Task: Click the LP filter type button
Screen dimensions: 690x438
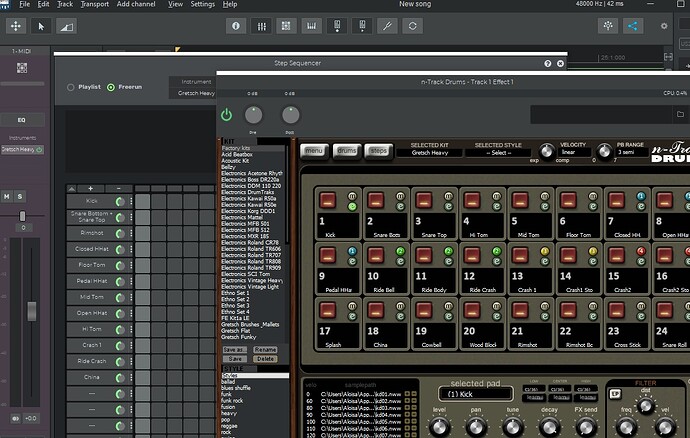Action: (615, 394)
